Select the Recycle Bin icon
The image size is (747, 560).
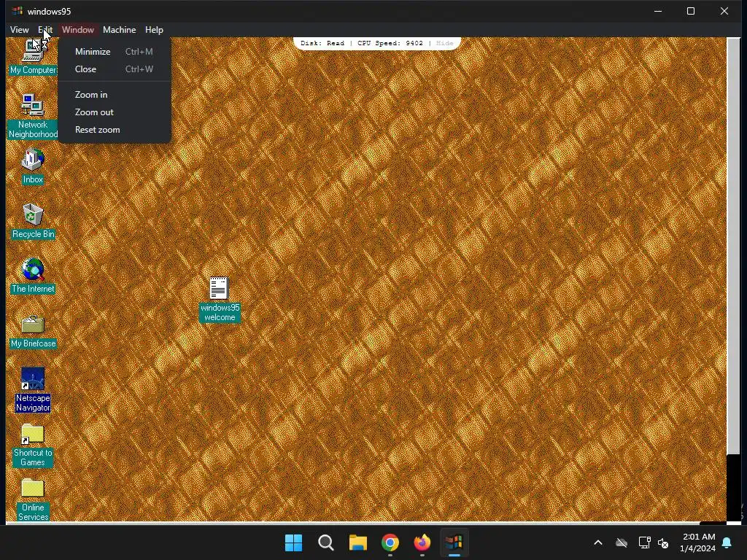(x=33, y=220)
